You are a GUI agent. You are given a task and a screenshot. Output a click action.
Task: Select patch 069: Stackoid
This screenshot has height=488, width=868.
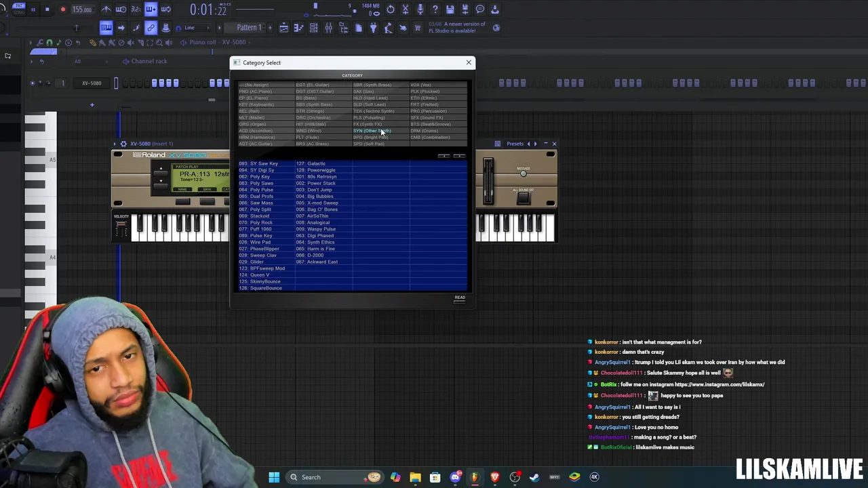tap(254, 216)
